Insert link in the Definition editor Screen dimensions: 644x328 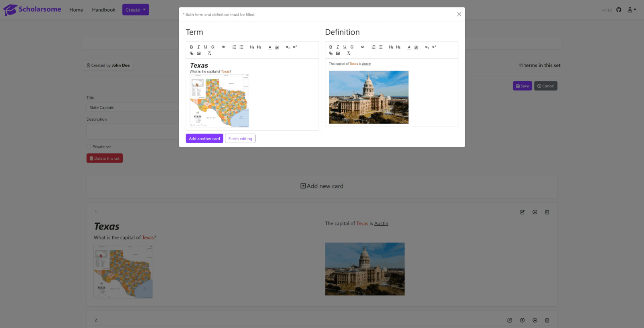coord(331,54)
